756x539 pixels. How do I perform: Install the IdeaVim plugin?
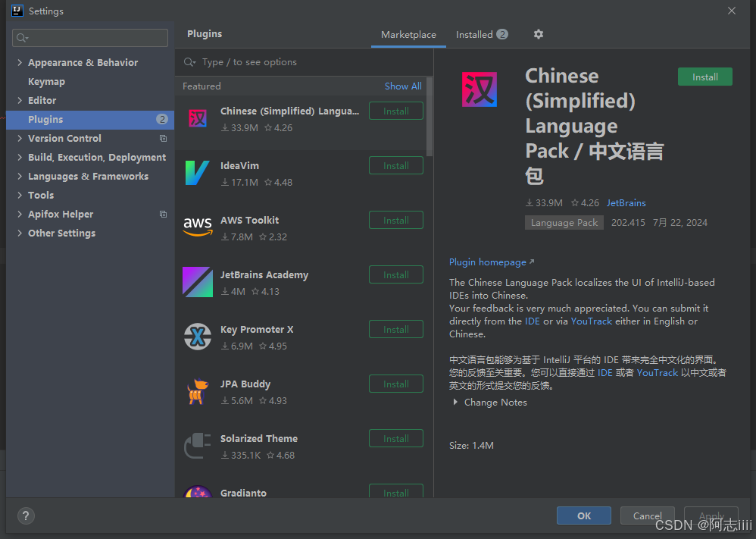(x=396, y=165)
